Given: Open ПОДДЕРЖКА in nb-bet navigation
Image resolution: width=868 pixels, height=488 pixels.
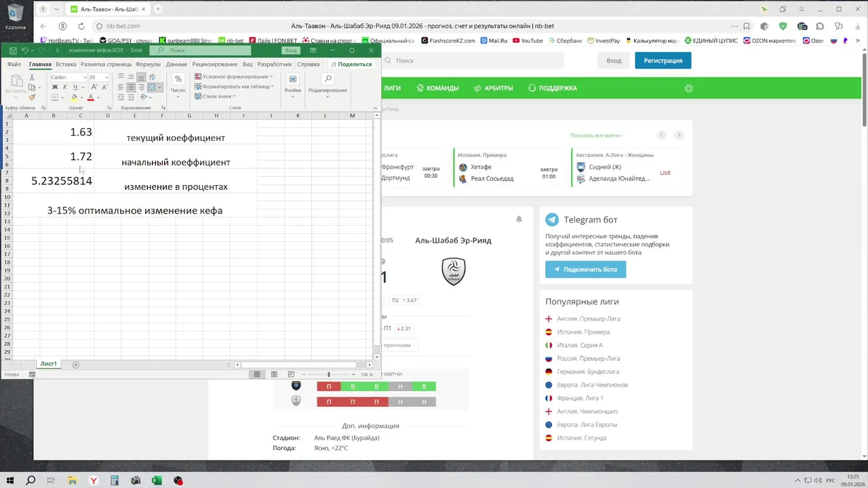Looking at the screenshot, I should (x=552, y=88).
